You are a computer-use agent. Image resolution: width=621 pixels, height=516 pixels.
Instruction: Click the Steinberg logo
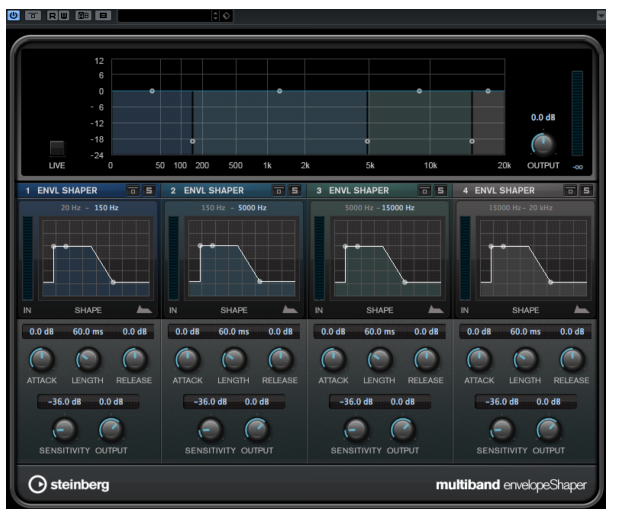click(70, 485)
